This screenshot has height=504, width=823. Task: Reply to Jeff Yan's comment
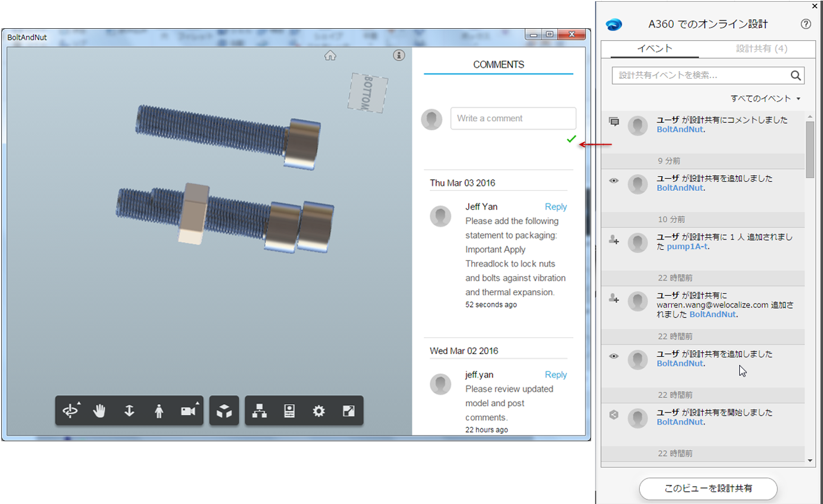(555, 207)
